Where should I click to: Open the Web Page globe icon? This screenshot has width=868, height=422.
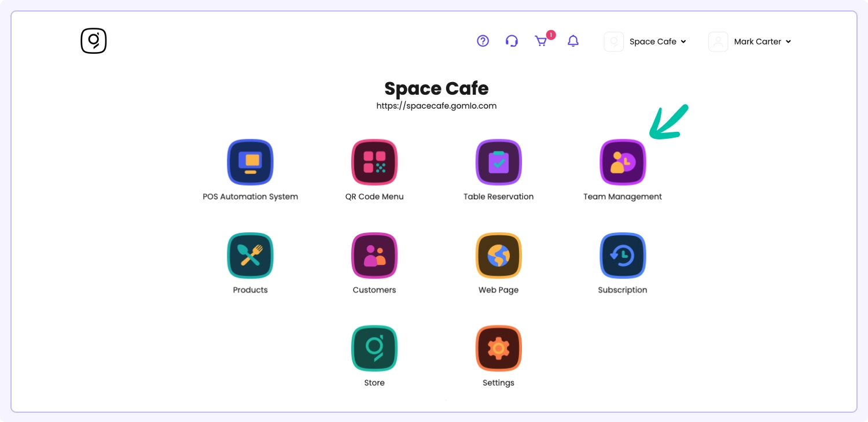pos(498,256)
